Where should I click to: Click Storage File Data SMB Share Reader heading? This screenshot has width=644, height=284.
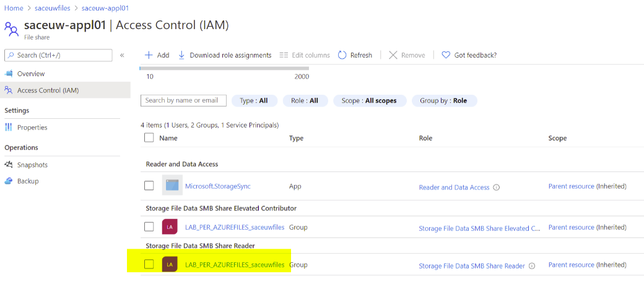pyautogui.click(x=201, y=246)
